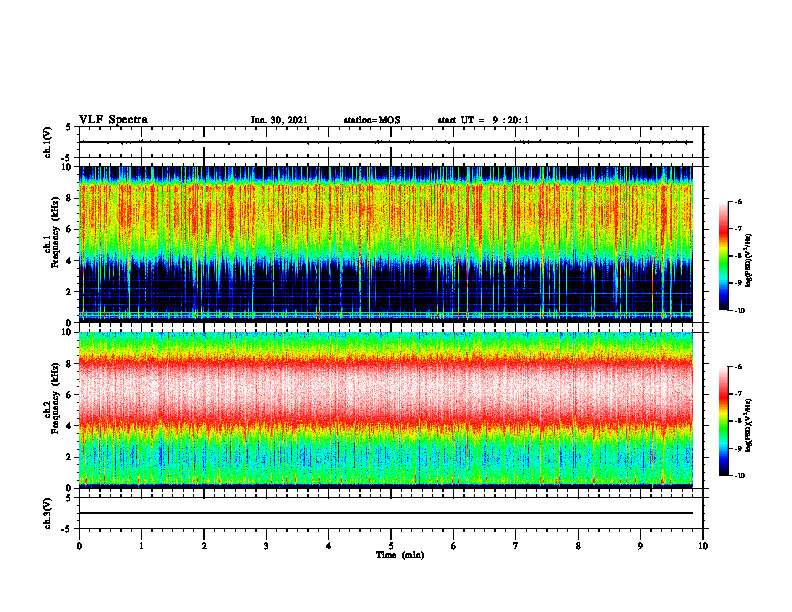Click the "-6" tick on ch.2 color bar
792x612 pixels.
pos(738,367)
